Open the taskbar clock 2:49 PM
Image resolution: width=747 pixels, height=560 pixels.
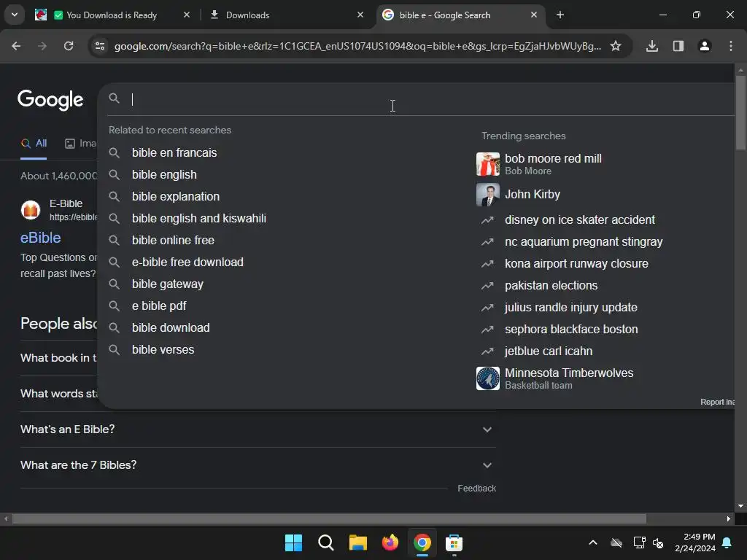(x=695, y=542)
